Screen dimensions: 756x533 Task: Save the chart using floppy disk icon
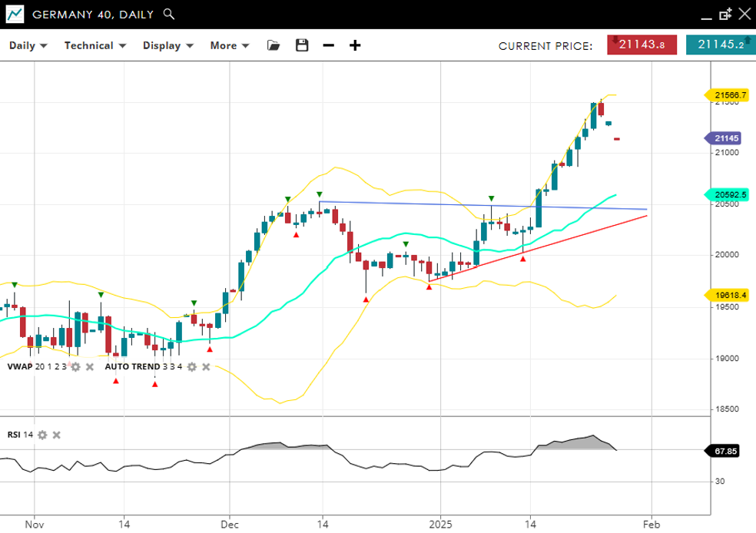pyautogui.click(x=302, y=45)
